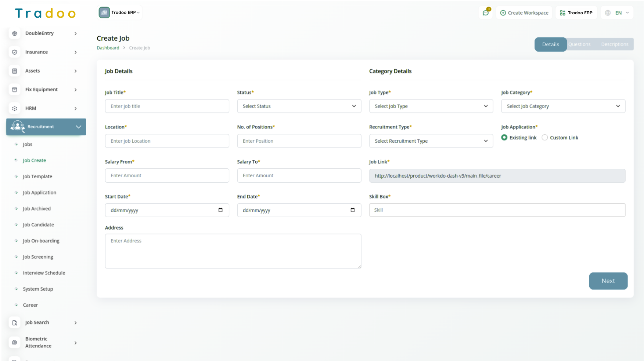
Task: Focus the Skill Box input
Action: click(497, 210)
